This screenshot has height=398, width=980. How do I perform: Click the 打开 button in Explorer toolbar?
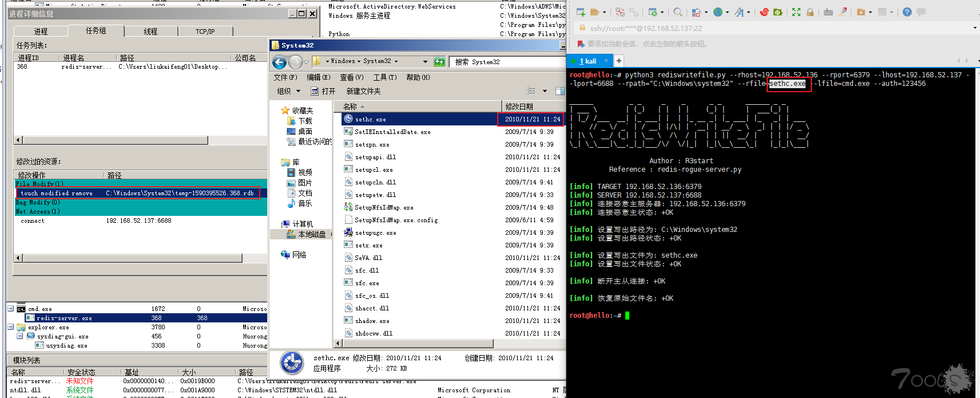(x=323, y=91)
